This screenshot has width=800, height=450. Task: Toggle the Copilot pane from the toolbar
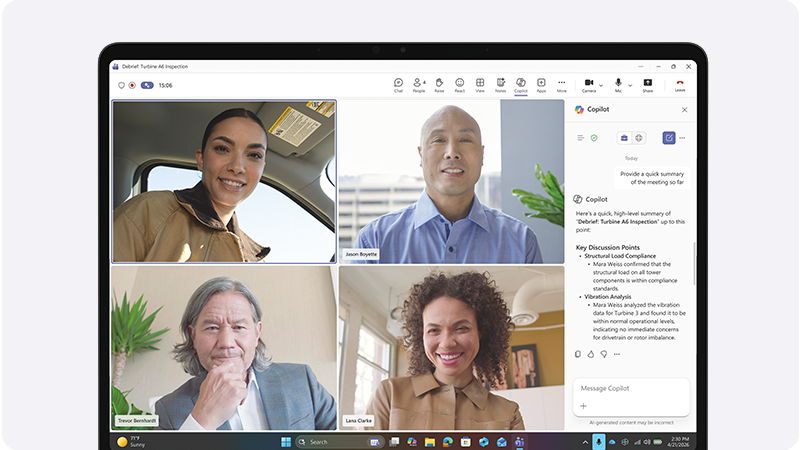[521, 85]
